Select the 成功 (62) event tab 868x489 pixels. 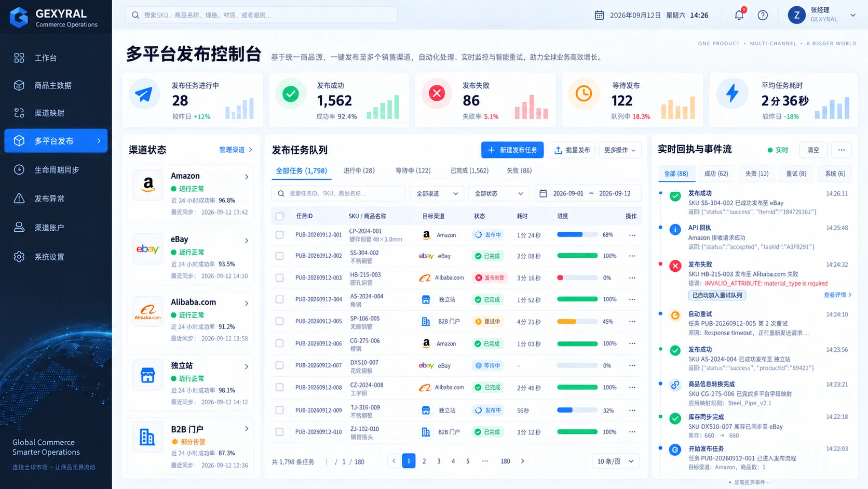pos(716,174)
